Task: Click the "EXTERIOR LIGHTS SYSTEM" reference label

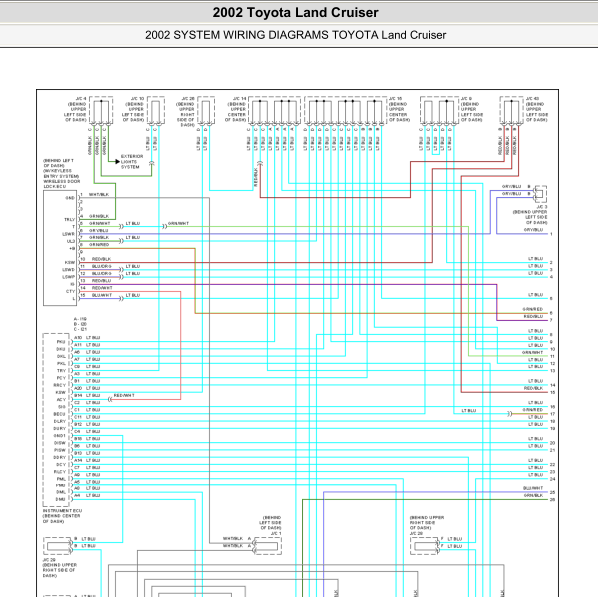Action: (132, 162)
